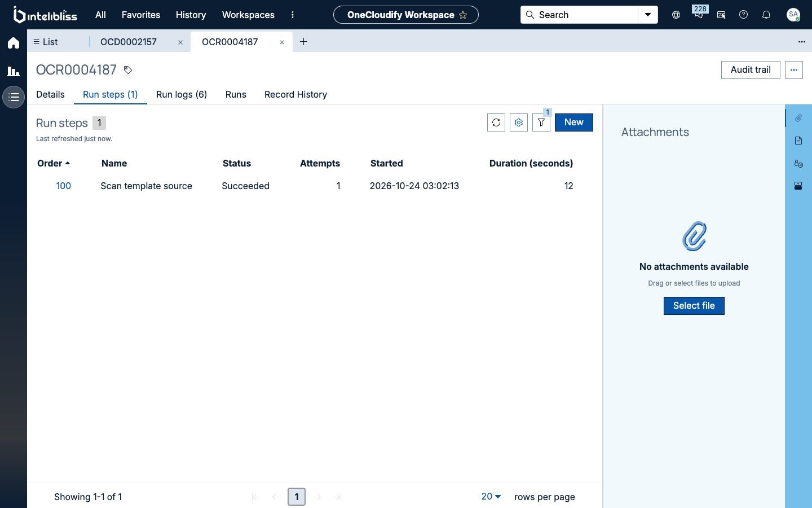Click the first page arrow

click(x=255, y=497)
